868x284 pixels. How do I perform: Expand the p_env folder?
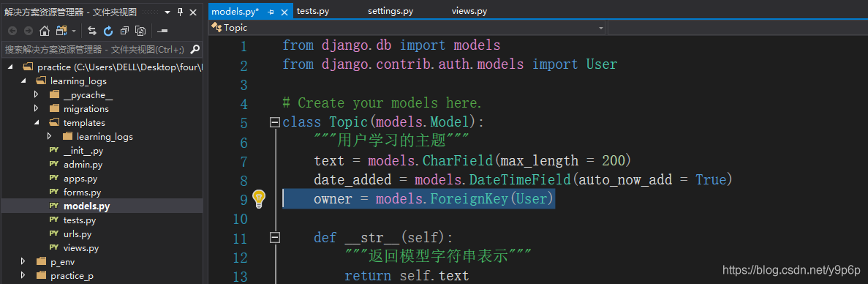coord(23,261)
